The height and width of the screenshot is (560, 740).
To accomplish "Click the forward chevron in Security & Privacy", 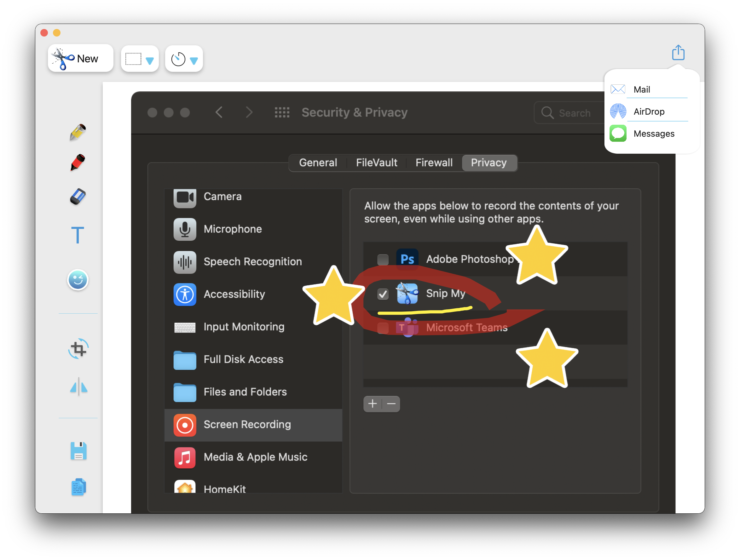I will click(249, 112).
